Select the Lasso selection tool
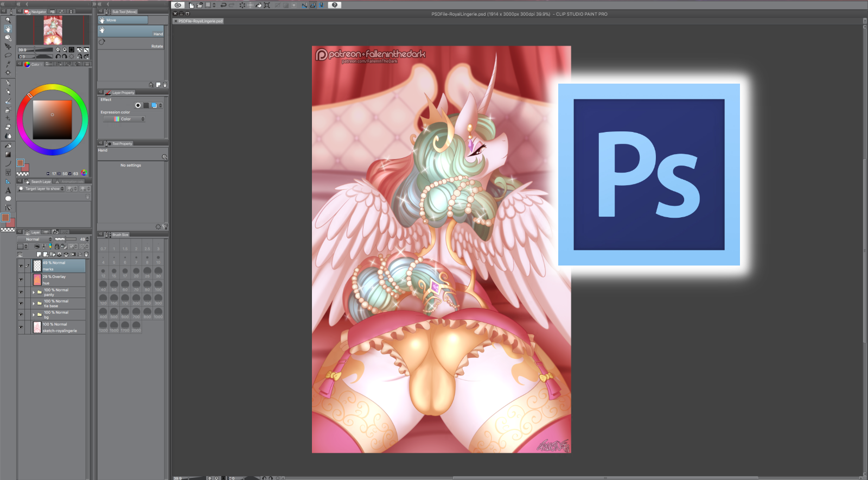The height and width of the screenshot is (480, 868). [8, 55]
